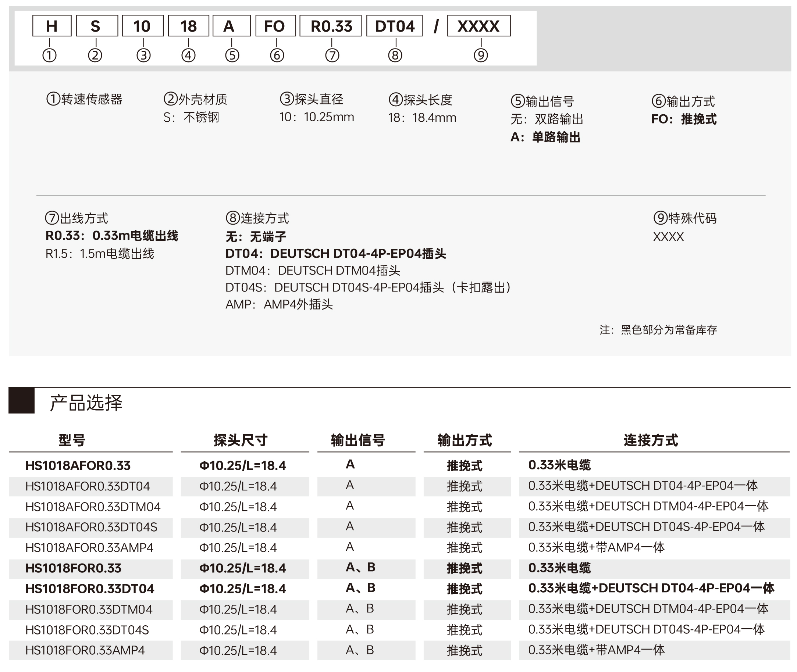Screen dimensions: 797x672
Task: Click the 'R0.33' code box
Action: coord(331,25)
